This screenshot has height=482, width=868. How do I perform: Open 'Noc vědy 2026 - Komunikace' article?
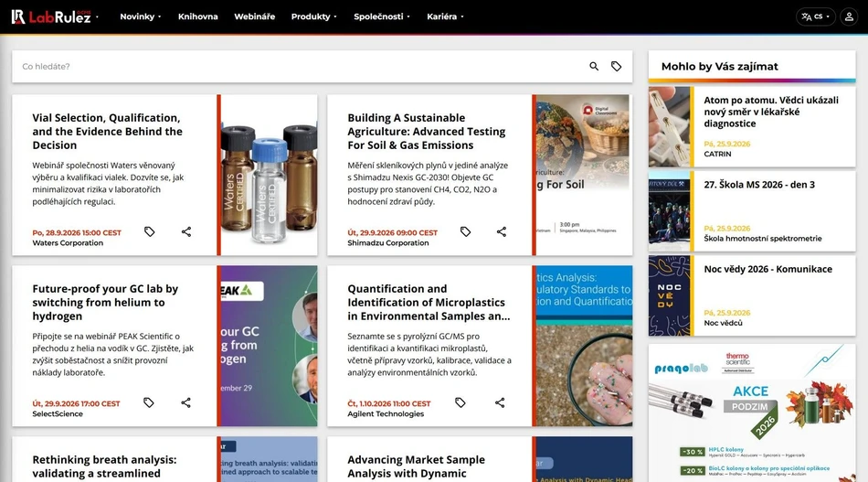click(x=767, y=269)
